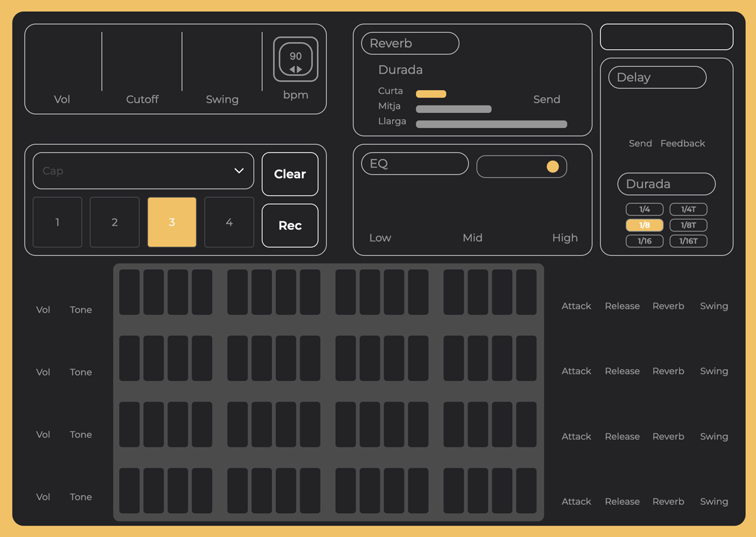Click the empty field above the Delay panel

point(667,37)
